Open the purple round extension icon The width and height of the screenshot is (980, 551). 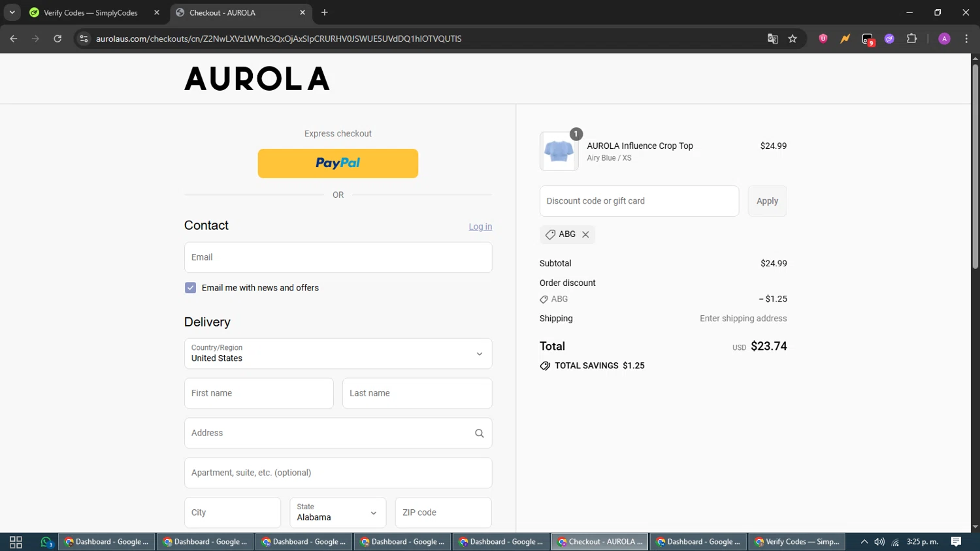tap(889, 39)
